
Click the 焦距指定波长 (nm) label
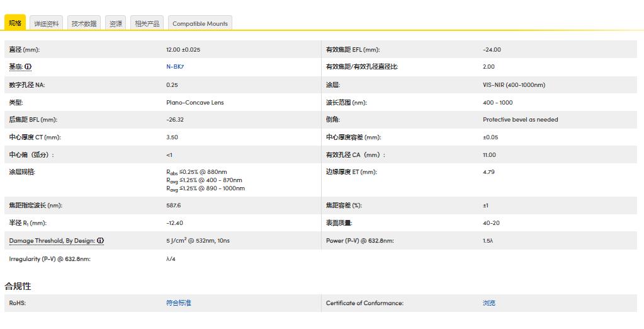[36, 205]
